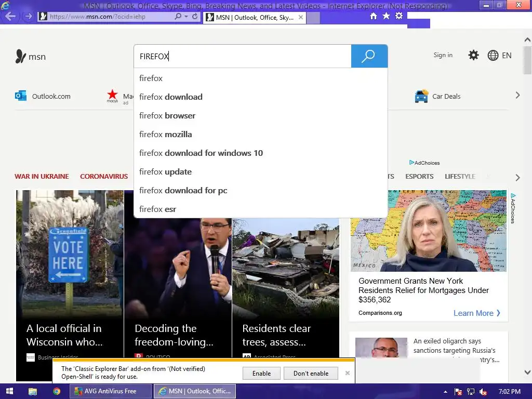532x399 pixels.
Task: Click the address bar search magnifier icon
Action: 178,16
